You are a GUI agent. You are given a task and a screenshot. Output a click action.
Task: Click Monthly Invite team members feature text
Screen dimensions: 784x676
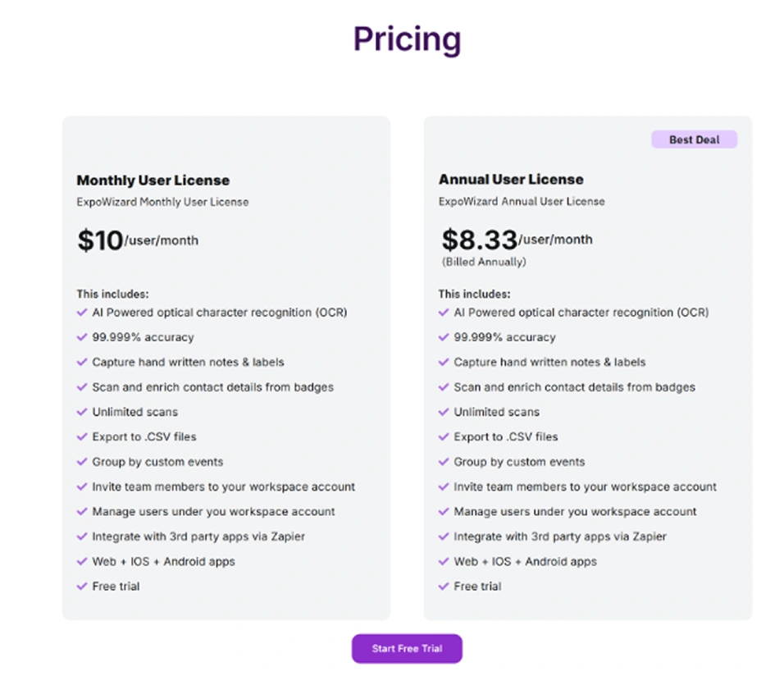(224, 486)
